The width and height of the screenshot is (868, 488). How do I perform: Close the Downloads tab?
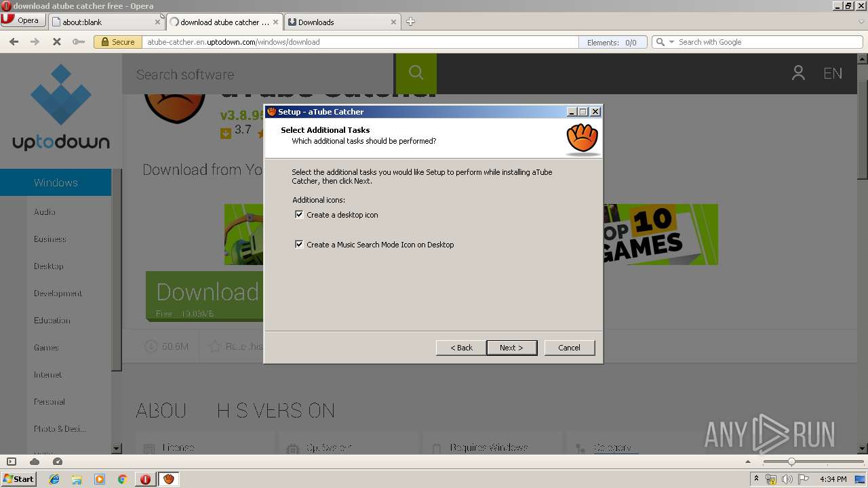(x=394, y=22)
